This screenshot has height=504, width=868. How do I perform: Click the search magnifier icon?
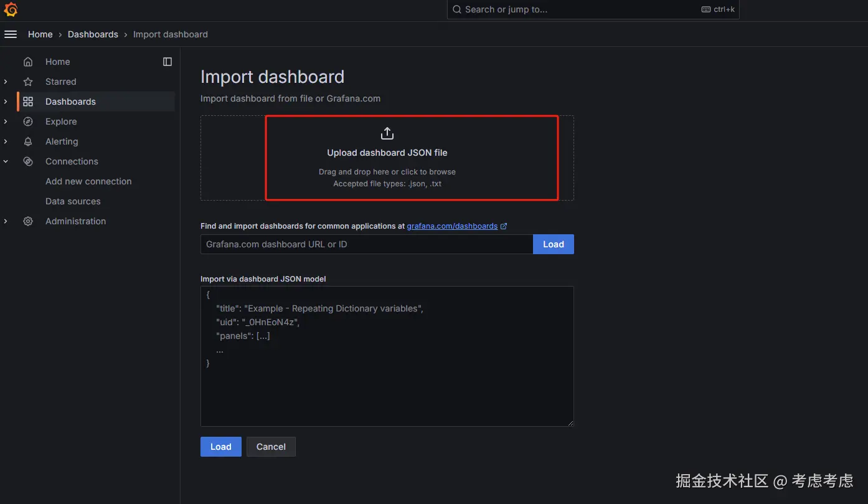point(457,9)
